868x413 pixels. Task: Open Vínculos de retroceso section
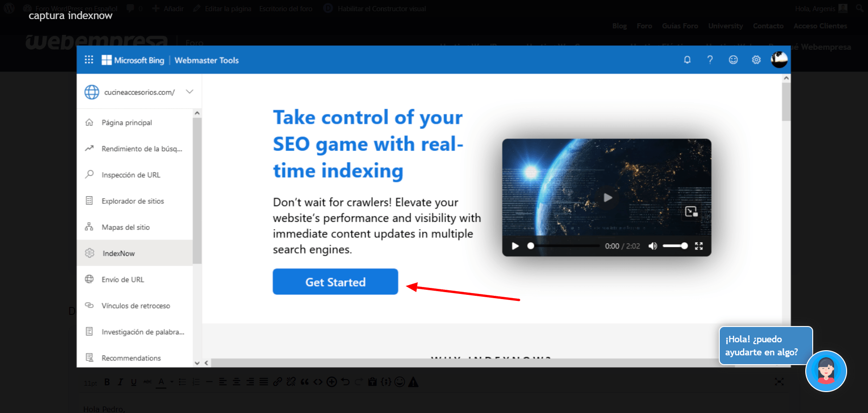[135, 306]
